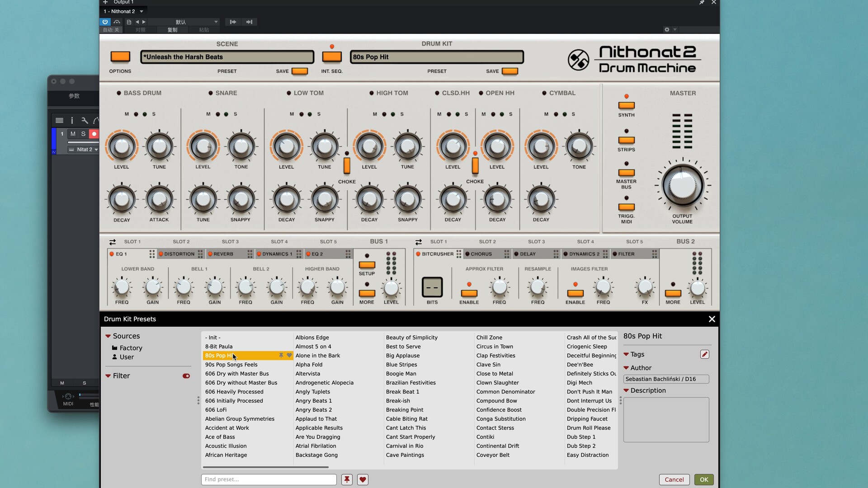Select the DISTORTION slot tab
Image resolution: width=868 pixels, height=488 pixels.
pyautogui.click(x=179, y=254)
